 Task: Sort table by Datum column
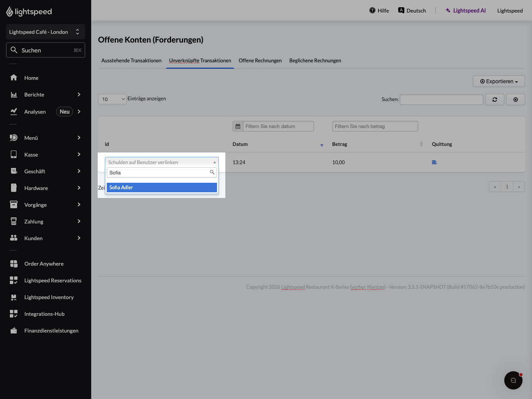[279, 144]
